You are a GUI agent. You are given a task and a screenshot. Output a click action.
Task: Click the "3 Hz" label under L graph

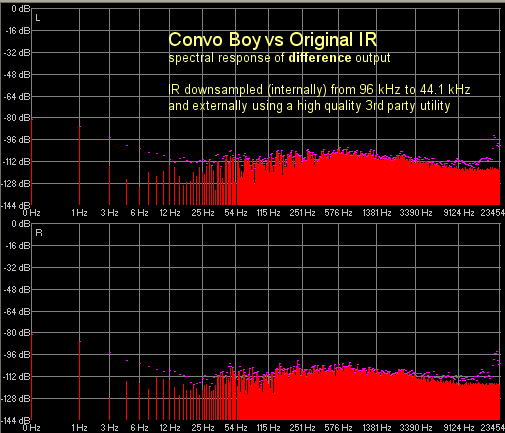pos(109,213)
